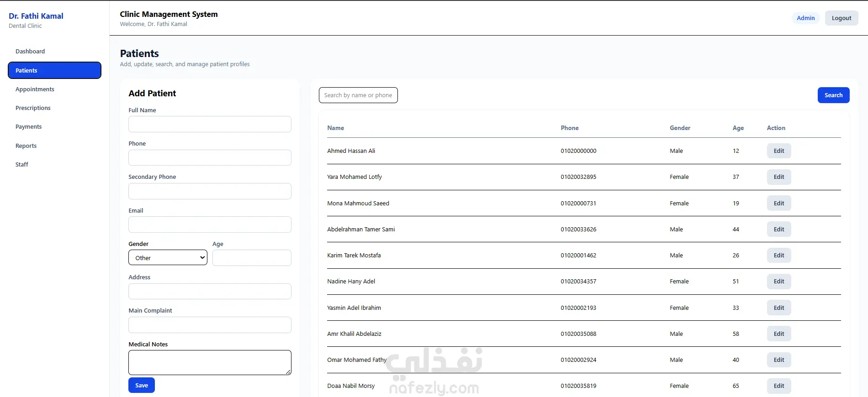The height and width of the screenshot is (397, 868).
Task: Click the Email input field
Action: [210, 225]
